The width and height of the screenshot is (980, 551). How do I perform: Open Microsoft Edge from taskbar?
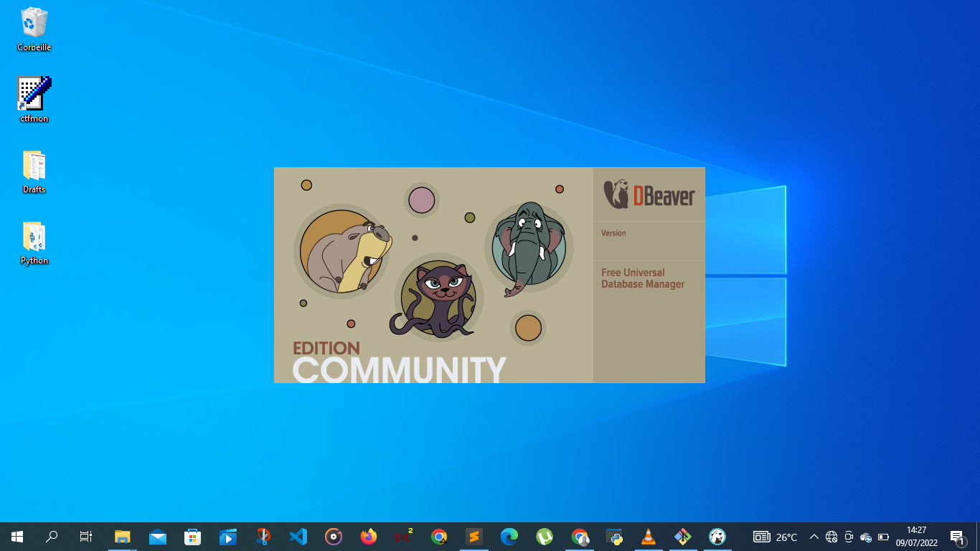tap(509, 536)
